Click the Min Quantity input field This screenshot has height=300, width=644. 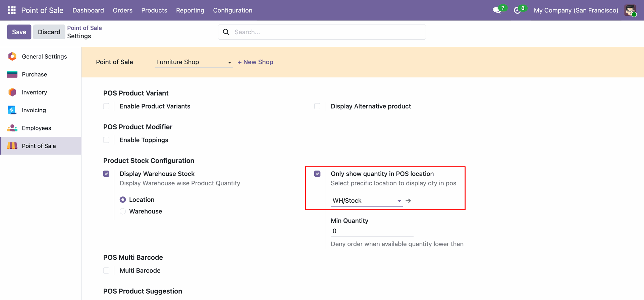tap(372, 231)
